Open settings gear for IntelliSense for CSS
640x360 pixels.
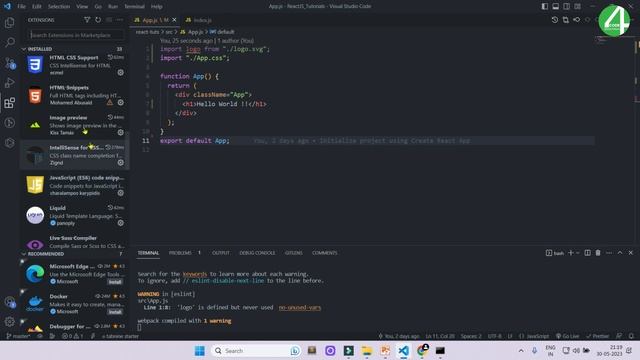[x=121, y=162]
